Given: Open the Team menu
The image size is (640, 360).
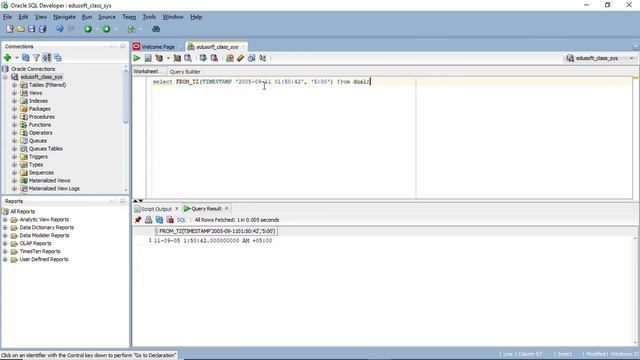Looking at the screenshot, I should coord(129,17).
